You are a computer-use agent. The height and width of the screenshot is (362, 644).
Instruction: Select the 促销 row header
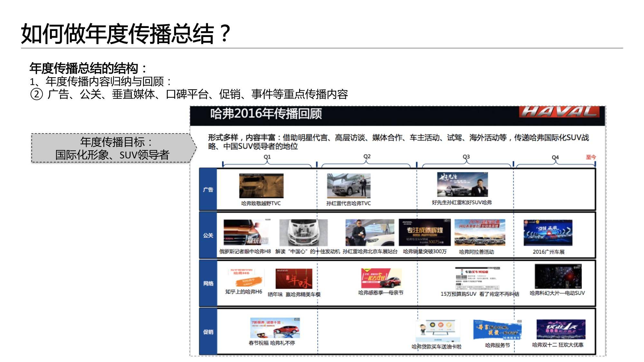tap(208, 332)
